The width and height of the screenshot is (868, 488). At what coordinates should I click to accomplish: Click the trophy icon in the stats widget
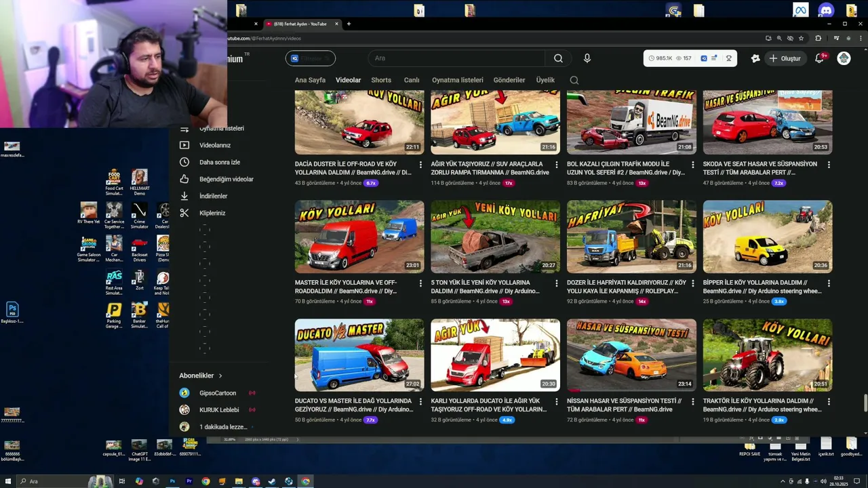click(x=729, y=58)
